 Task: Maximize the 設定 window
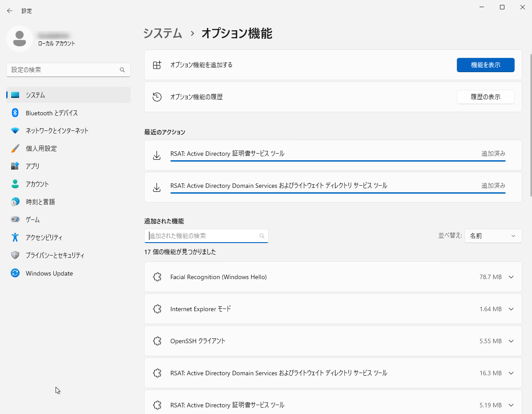pyautogui.click(x=502, y=7)
